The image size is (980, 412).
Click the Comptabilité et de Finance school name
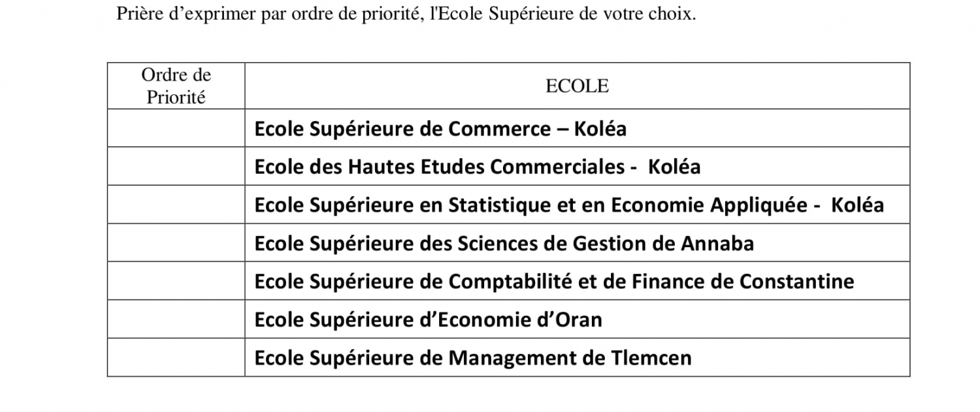click(x=553, y=282)
